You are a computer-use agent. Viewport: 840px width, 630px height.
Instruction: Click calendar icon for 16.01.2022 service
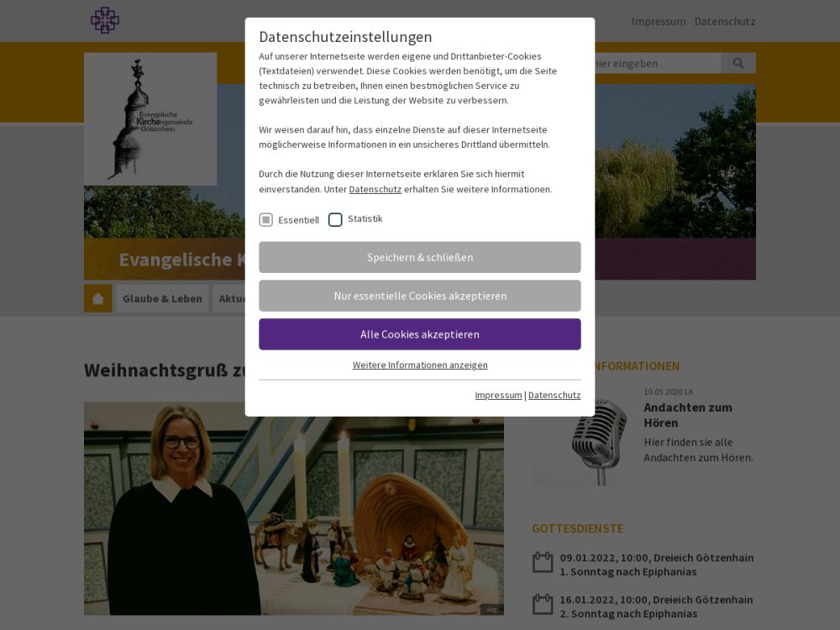(x=543, y=604)
